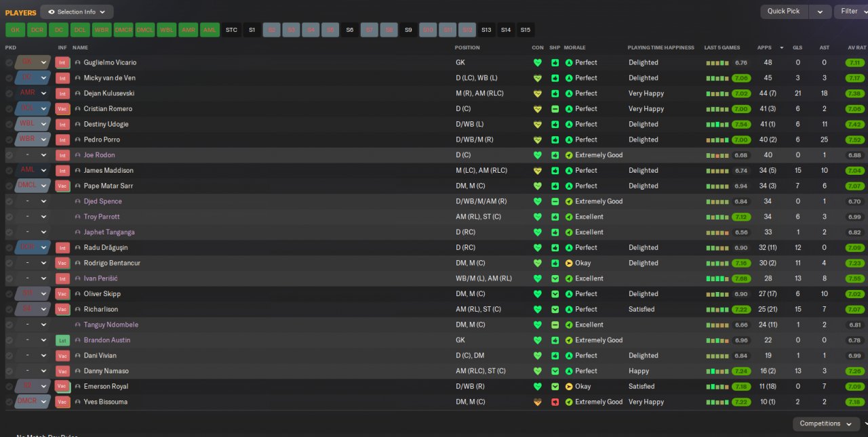Click the Lst status icon for Brandon Austin

tap(62, 340)
